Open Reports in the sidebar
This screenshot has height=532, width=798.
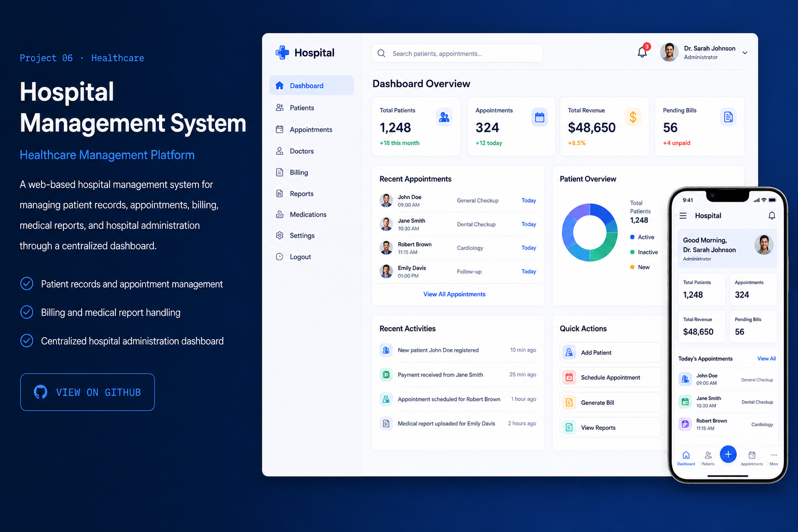pos(312,194)
